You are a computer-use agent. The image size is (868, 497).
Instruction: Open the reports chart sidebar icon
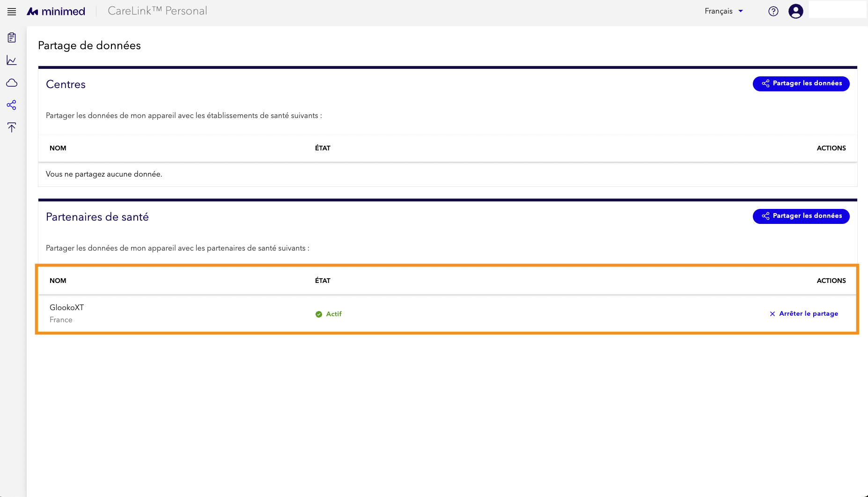(x=12, y=60)
